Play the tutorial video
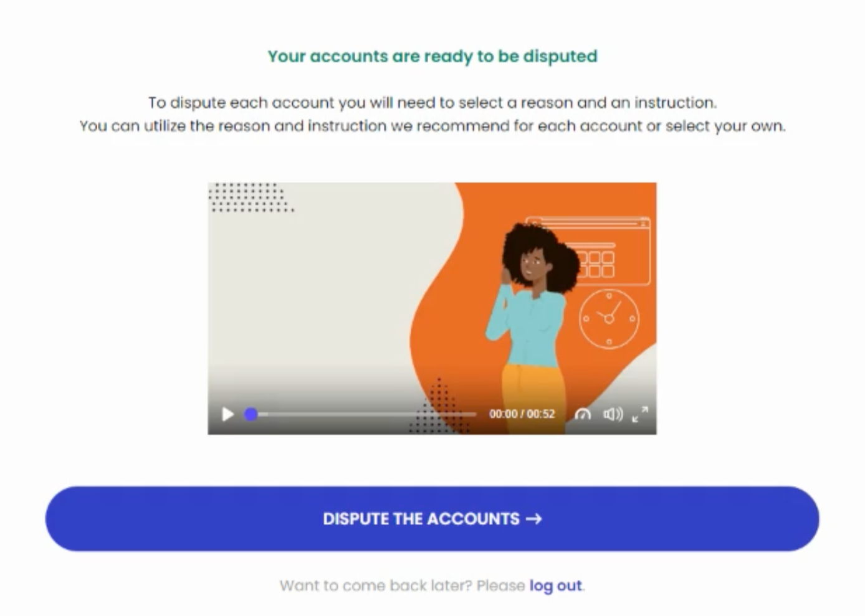Screen dimensions: 865x616 pos(228,414)
